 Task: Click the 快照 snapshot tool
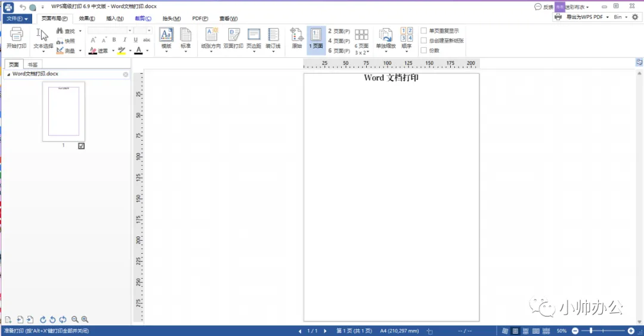coord(66,41)
